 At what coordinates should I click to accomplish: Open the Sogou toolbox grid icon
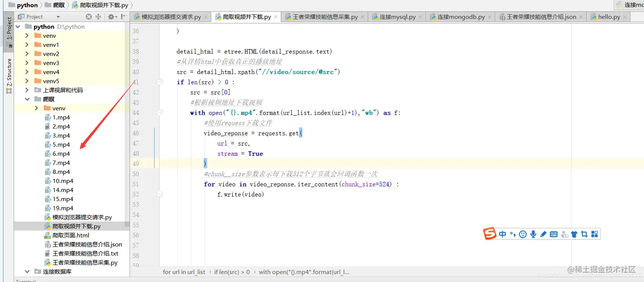(595, 234)
